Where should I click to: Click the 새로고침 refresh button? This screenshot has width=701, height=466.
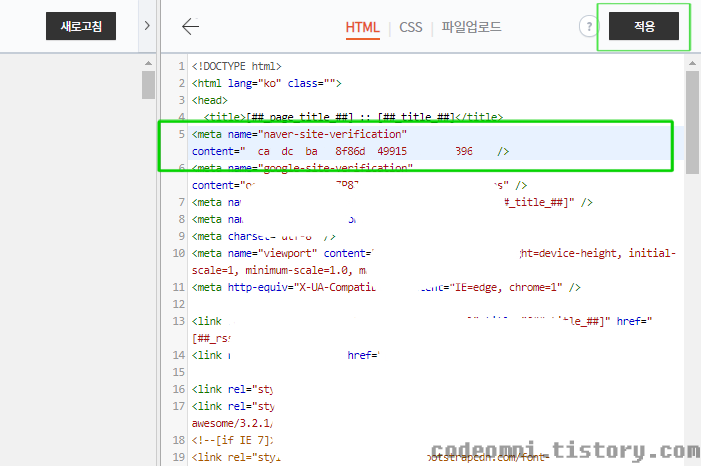click(x=81, y=26)
